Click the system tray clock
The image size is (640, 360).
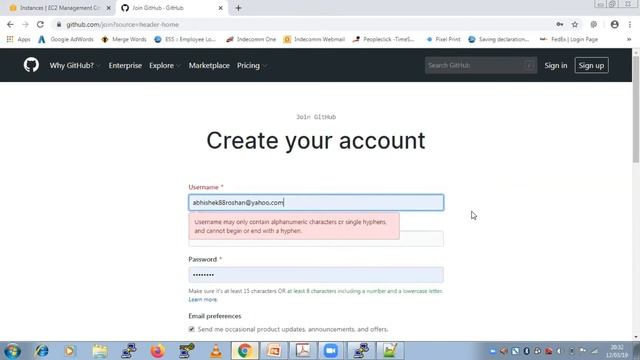(617, 351)
